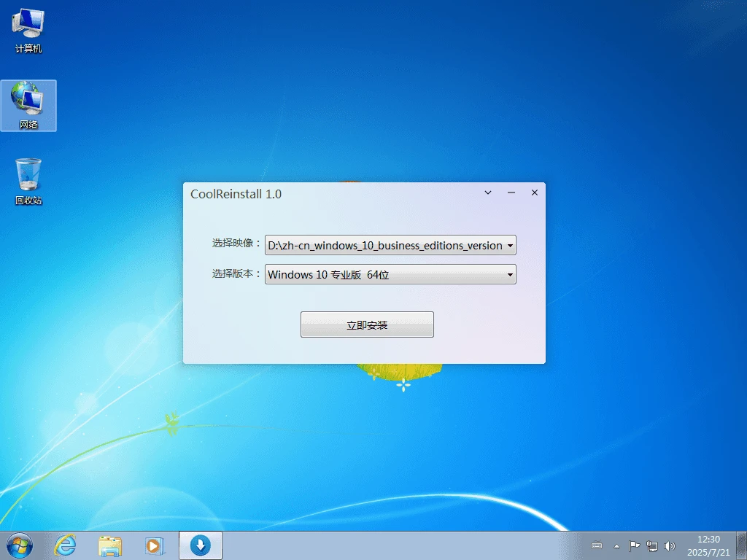Open the volume slider from the tray

tap(670, 545)
